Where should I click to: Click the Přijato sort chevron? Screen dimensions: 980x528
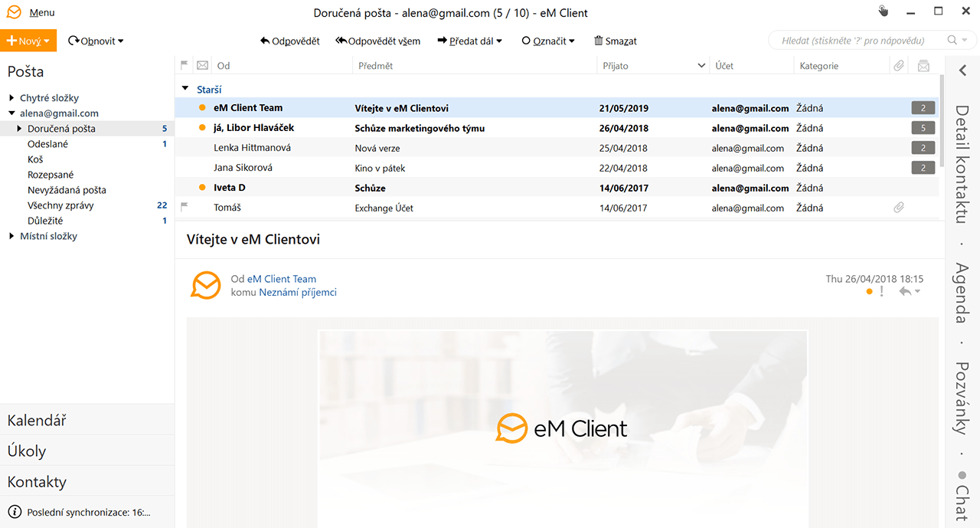(701, 66)
